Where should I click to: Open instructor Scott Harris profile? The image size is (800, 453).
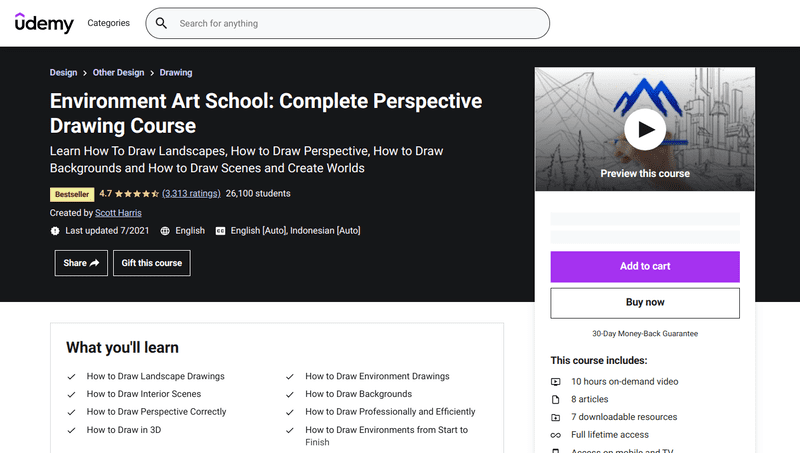[x=118, y=213]
